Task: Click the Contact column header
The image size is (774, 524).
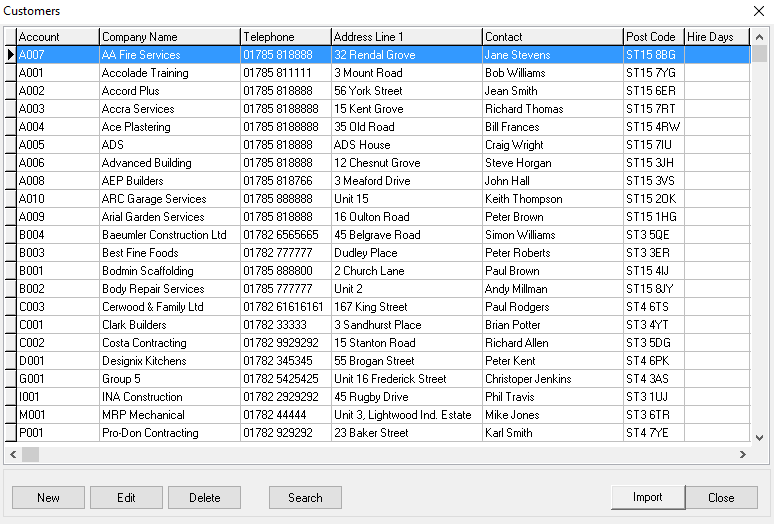Action: (553, 37)
